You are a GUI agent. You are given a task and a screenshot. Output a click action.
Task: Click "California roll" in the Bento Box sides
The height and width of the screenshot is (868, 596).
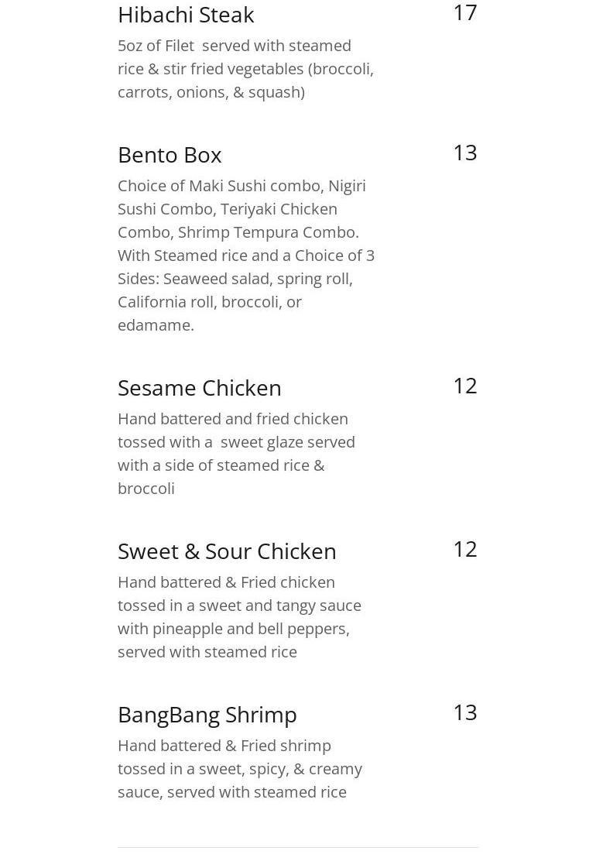click(165, 302)
